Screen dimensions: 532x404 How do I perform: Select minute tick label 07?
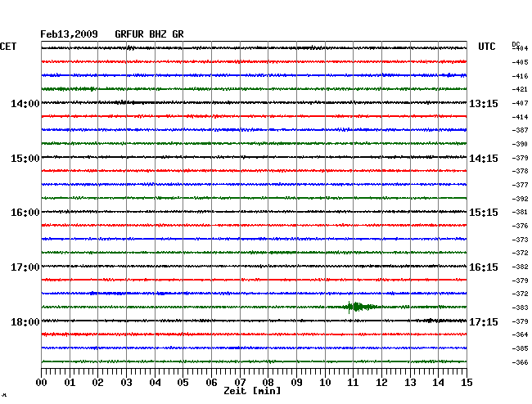tap(240, 382)
